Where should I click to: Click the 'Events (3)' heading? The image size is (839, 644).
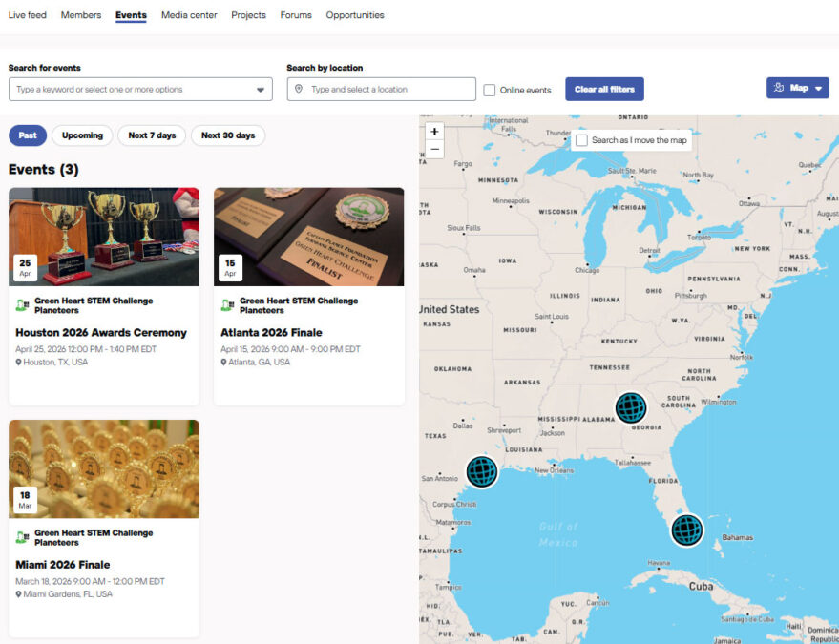tap(44, 170)
